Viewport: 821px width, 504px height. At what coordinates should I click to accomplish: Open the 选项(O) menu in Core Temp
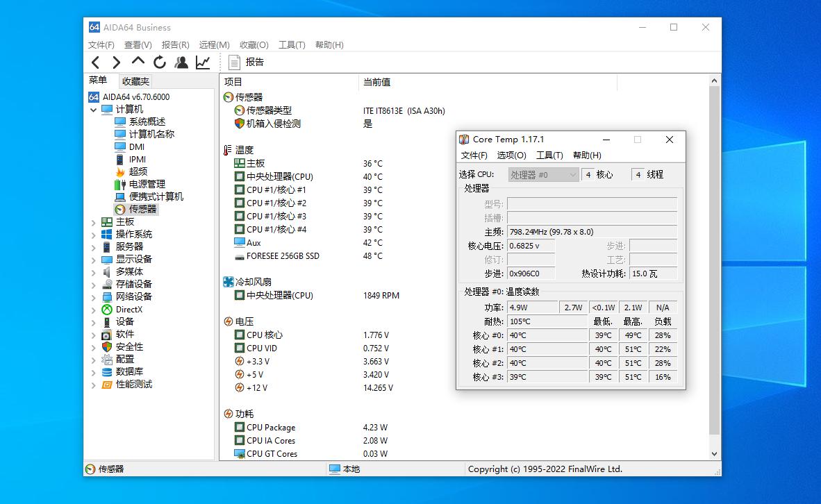tap(511, 155)
